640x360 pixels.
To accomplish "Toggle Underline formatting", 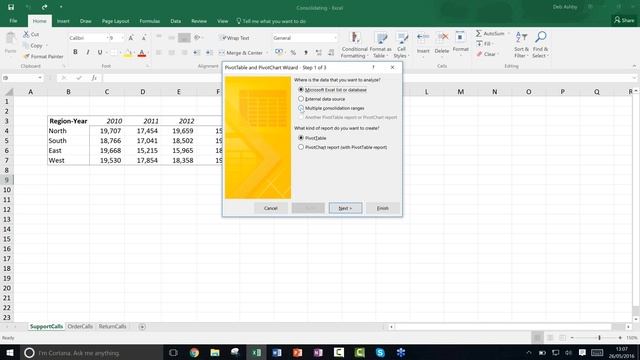I will click(x=100, y=52).
